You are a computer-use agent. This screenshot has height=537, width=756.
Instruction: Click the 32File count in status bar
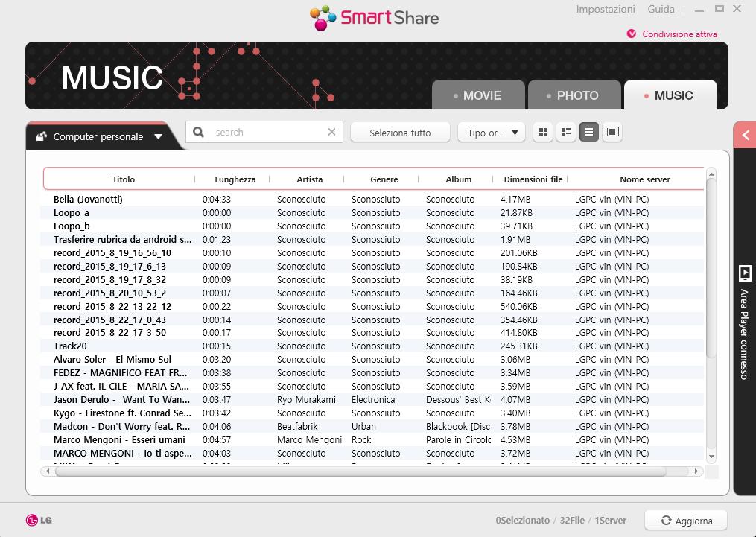572,521
